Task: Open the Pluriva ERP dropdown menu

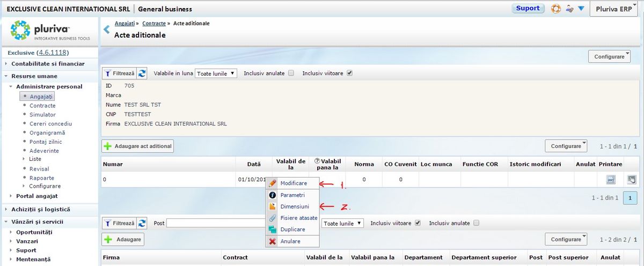Action: click(614, 9)
